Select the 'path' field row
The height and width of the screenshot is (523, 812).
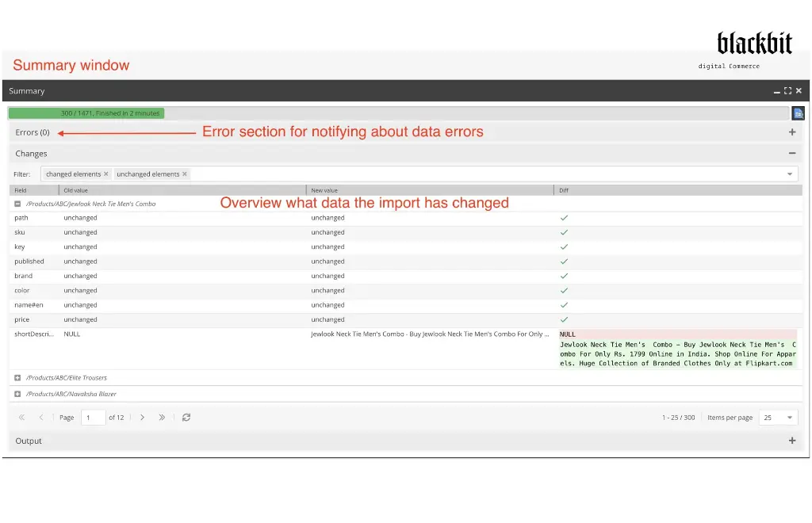click(406, 218)
